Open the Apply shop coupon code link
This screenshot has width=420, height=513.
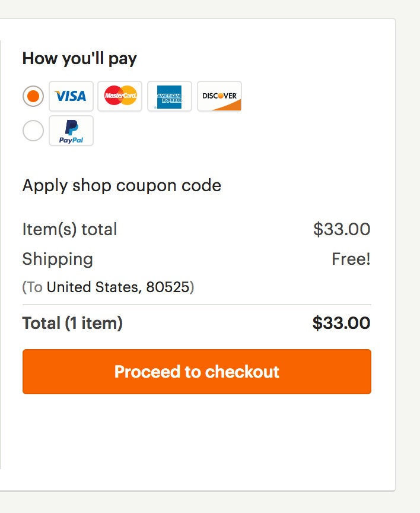coord(122,185)
